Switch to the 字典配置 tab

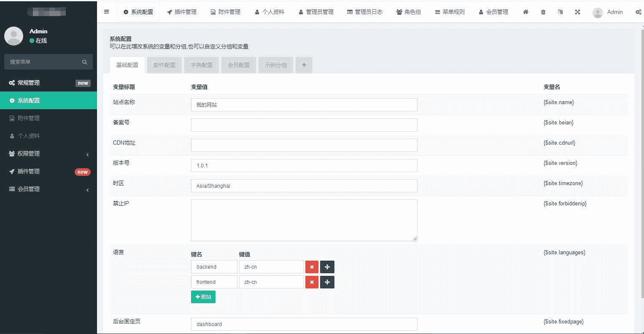202,65
